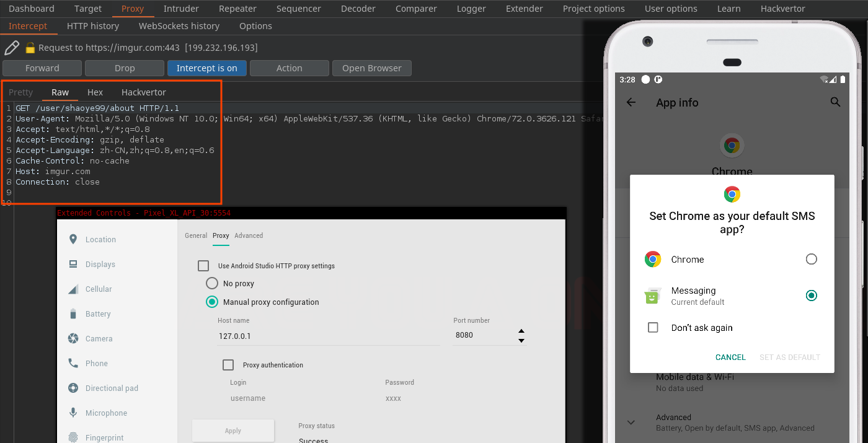
Task: Tap the Chrome icon atop the SMS dialog
Action: 732,195
